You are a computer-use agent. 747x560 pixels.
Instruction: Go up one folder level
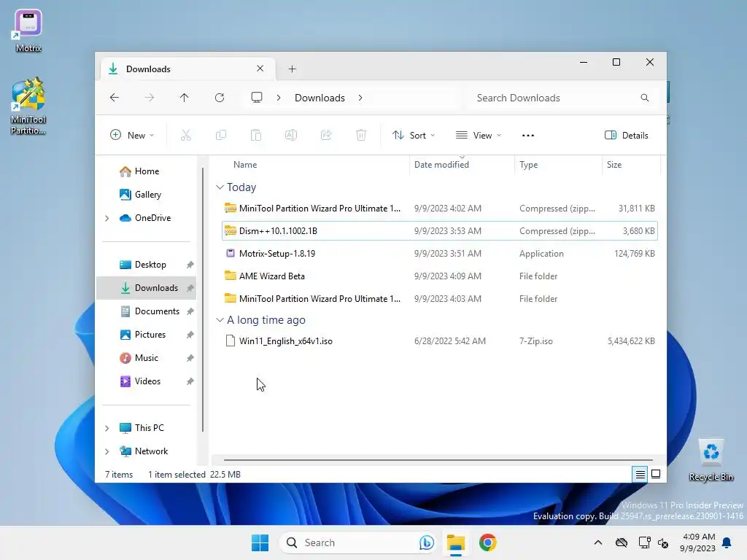185,98
